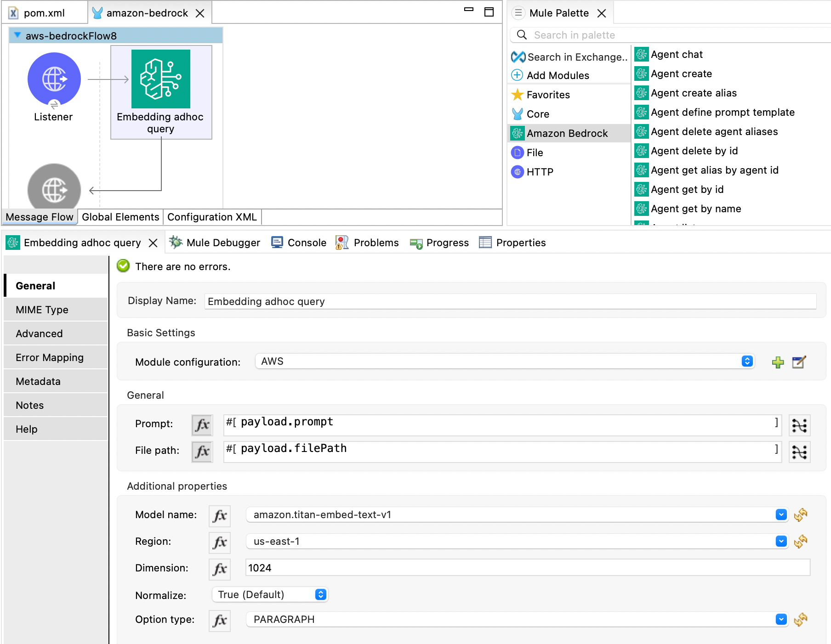Viewport: 831px width, 644px height.
Task: Click the Agent chat operation icon
Action: [x=642, y=54]
